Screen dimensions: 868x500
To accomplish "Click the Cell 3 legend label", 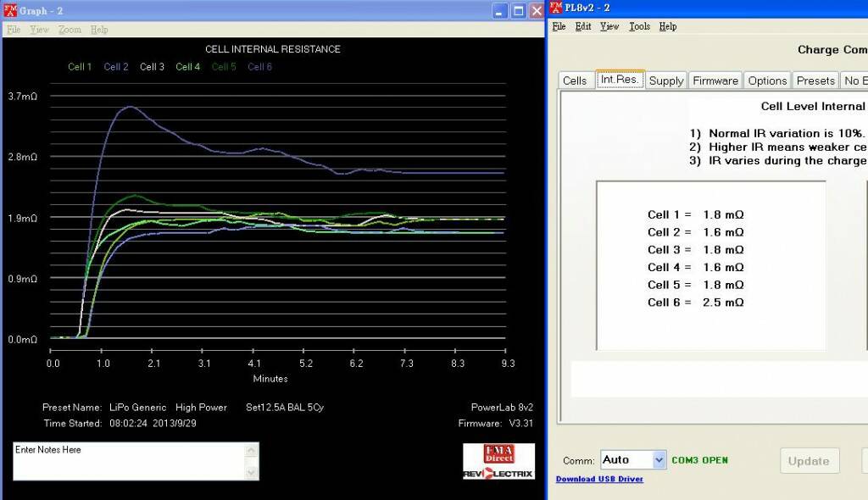I will click(x=152, y=66).
